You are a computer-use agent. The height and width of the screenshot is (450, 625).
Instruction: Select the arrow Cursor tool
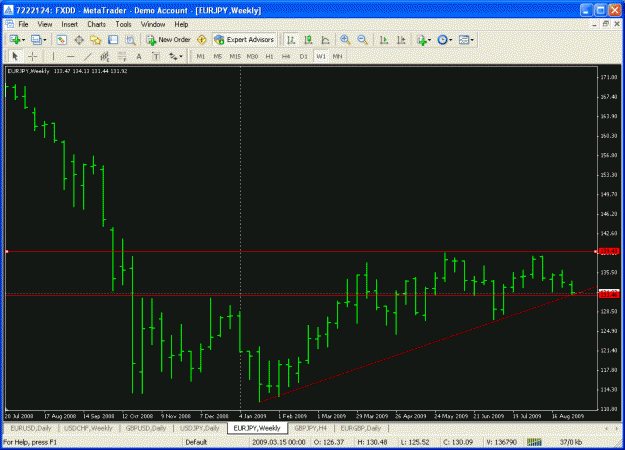click(x=15, y=57)
